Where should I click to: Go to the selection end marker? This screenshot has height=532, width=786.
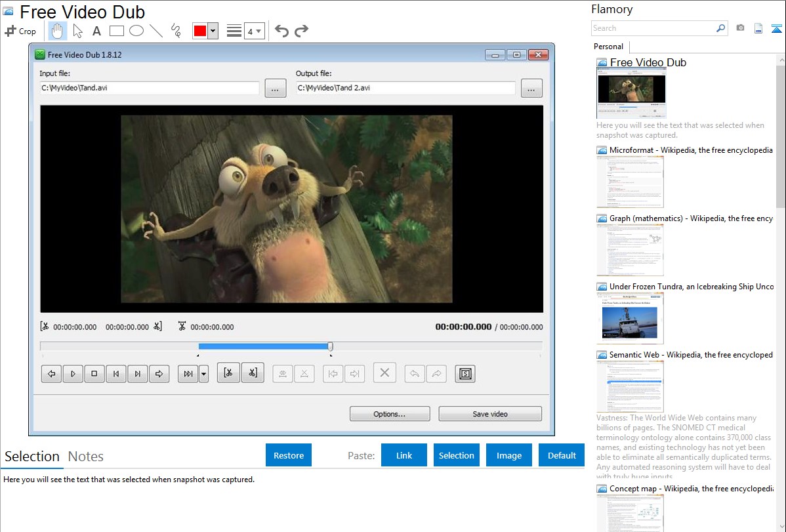click(354, 373)
